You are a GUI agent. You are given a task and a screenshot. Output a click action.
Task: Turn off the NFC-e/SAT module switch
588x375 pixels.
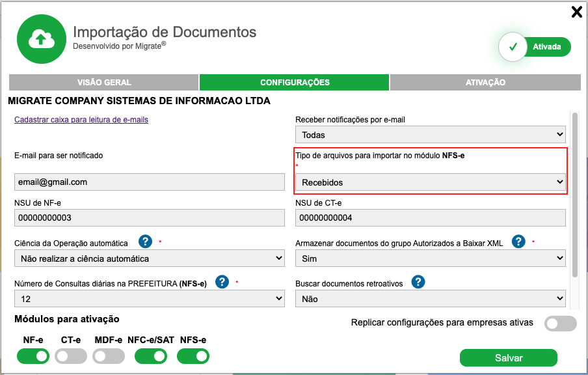coord(152,356)
